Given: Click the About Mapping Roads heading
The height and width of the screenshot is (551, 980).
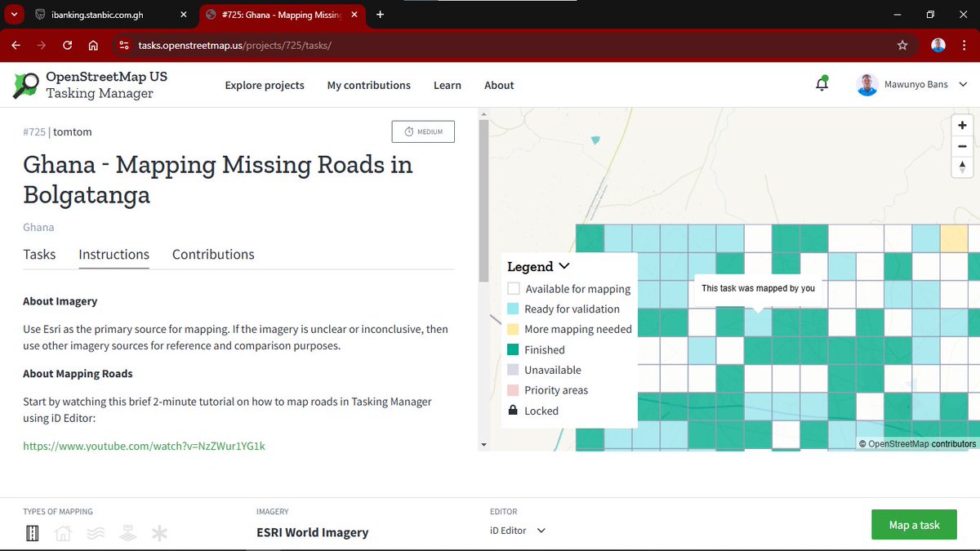Looking at the screenshot, I should (78, 373).
